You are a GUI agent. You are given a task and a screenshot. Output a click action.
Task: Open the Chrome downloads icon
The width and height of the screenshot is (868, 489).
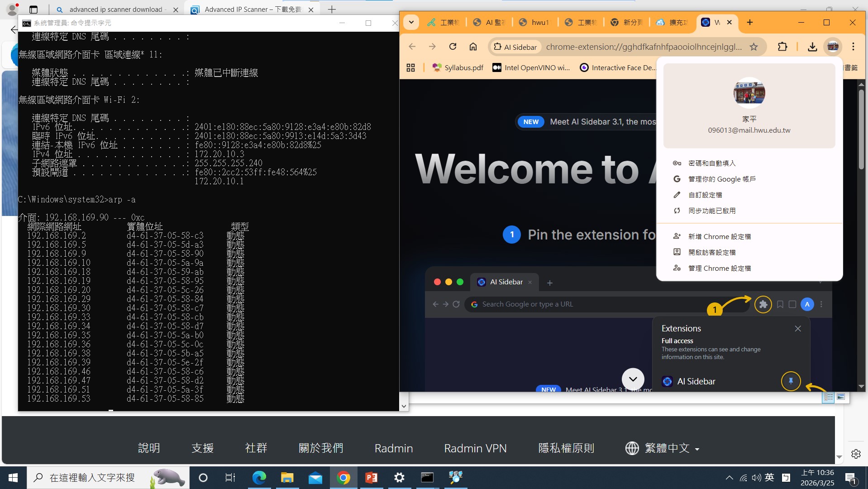[x=812, y=47]
